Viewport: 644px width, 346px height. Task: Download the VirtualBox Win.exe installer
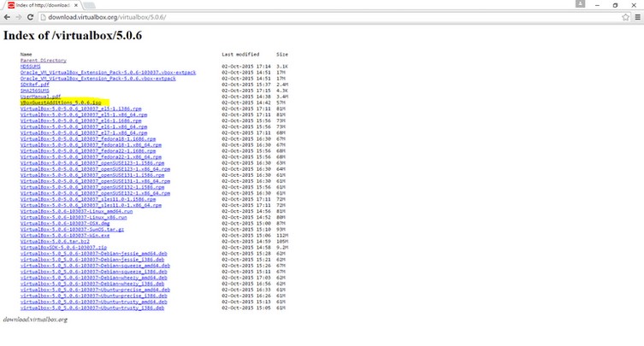[x=65, y=235]
